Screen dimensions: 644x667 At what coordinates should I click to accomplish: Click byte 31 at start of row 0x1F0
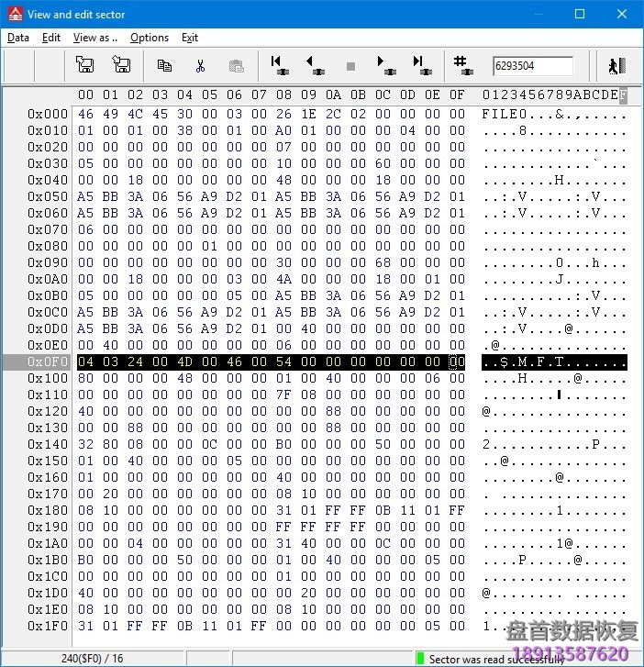click(x=85, y=626)
